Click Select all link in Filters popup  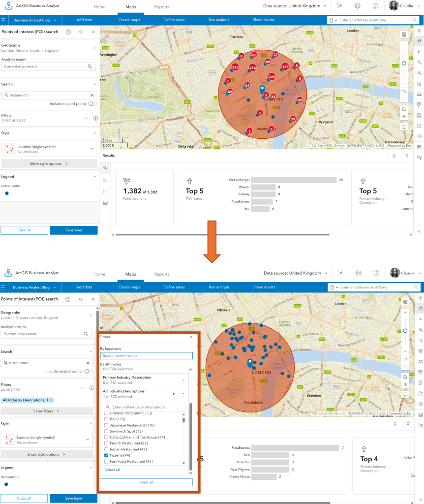pos(112,470)
